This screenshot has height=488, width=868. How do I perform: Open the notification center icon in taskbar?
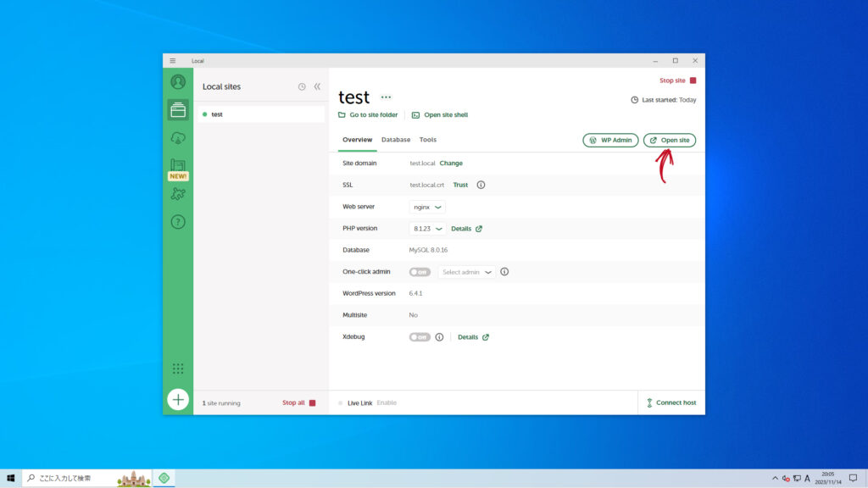point(853,478)
